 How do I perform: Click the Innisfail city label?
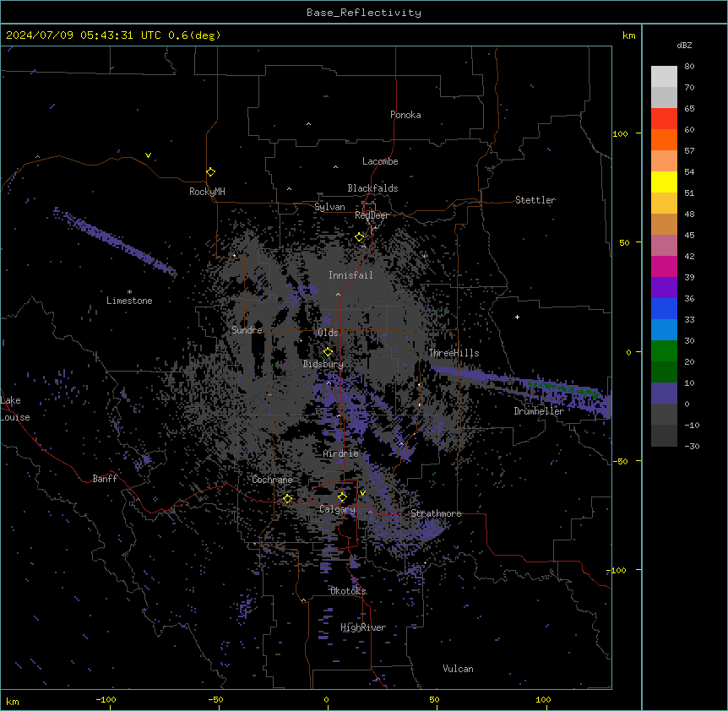coord(350,275)
